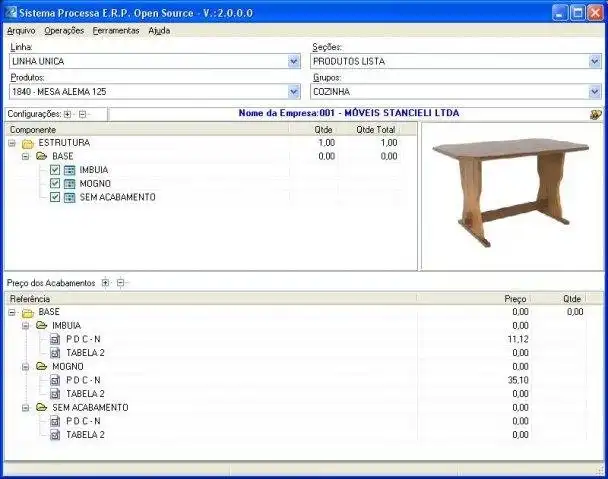
Task: Collapse the SEM ACABAMENTO node in Referência tree
Action: click(26, 408)
